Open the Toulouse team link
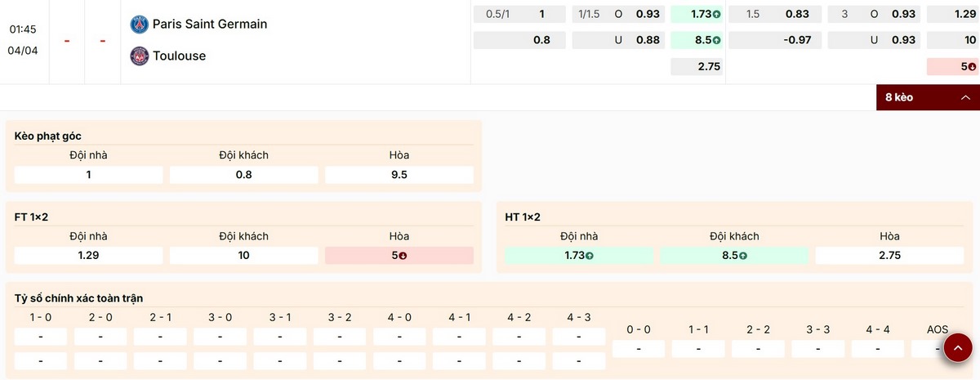980x380 pixels. (x=179, y=56)
